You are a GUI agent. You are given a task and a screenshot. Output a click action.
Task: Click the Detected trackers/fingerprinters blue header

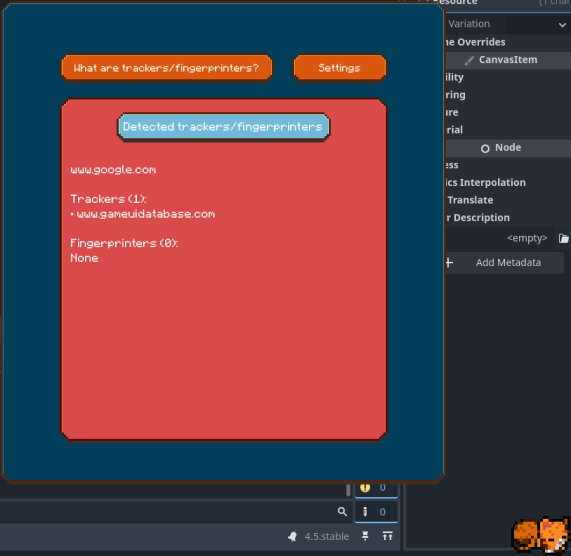(223, 127)
